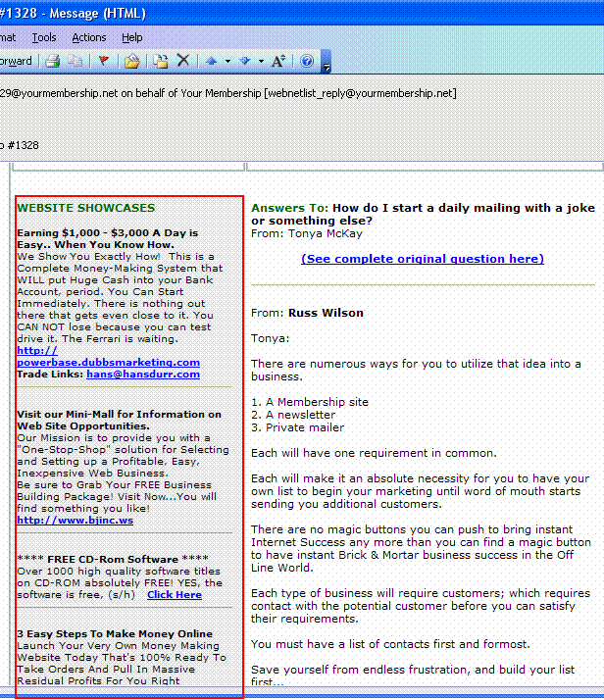604x700 pixels.
Task: Click the 'Answers To:' green label
Action: pos(289,208)
